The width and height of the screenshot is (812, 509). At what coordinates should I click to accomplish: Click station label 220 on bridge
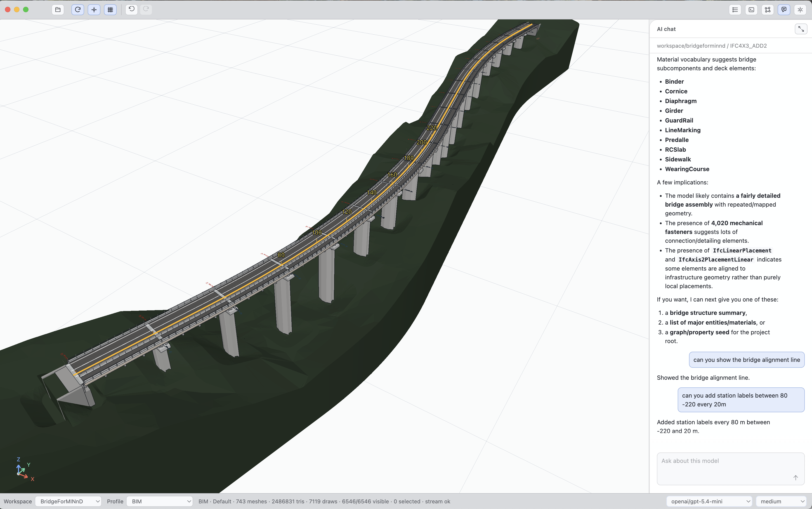point(432,128)
